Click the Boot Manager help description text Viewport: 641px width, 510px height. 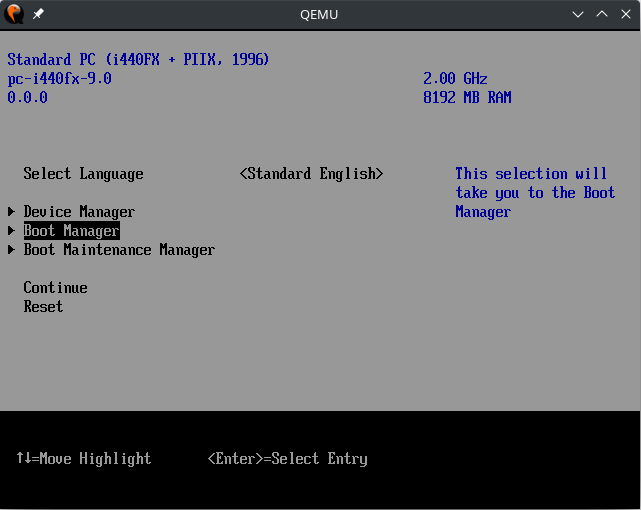[x=535, y=193]
